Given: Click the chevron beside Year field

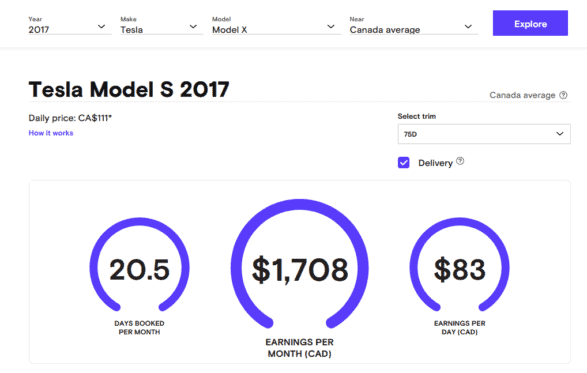Looking at the screenshot, I should point(101,27).
